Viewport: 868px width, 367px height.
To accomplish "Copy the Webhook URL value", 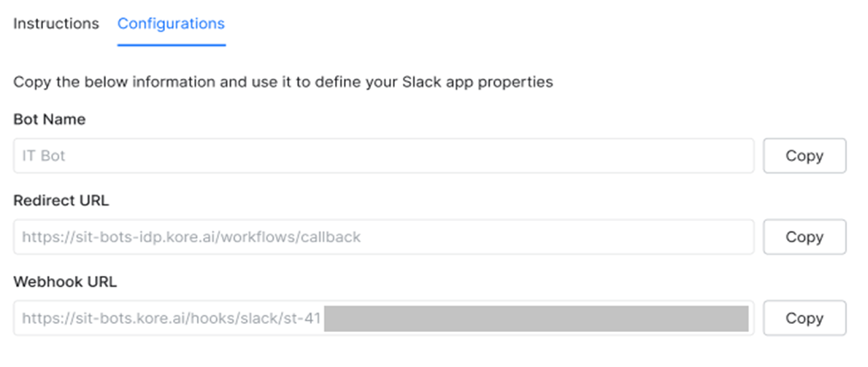I will (804, 318).
